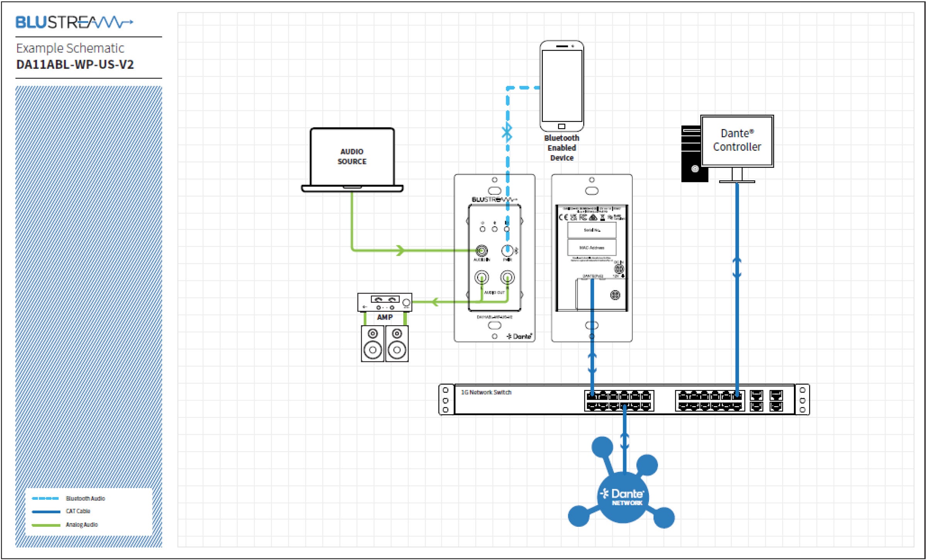Viewport: 926px width, 560px height.
Task: Click the right AUDIO OUT RCA connector
Action: tap(507, 277)
